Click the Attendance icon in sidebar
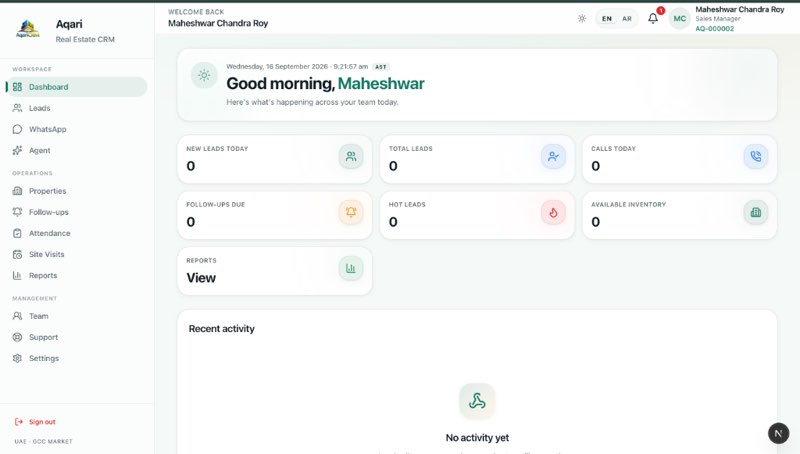 point(17,233)
